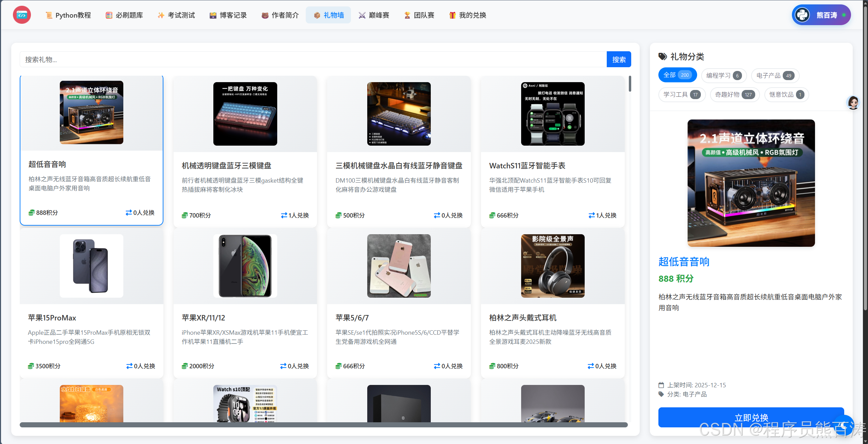Filter by 奇趣好物 category
Screen dimensions: 868x444
734,94
